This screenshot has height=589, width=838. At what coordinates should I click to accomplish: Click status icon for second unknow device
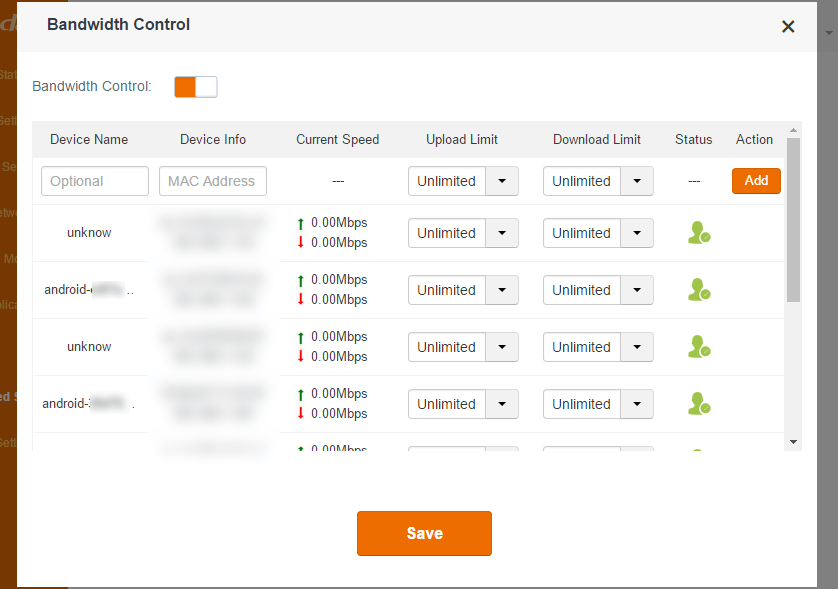point(698,347)
